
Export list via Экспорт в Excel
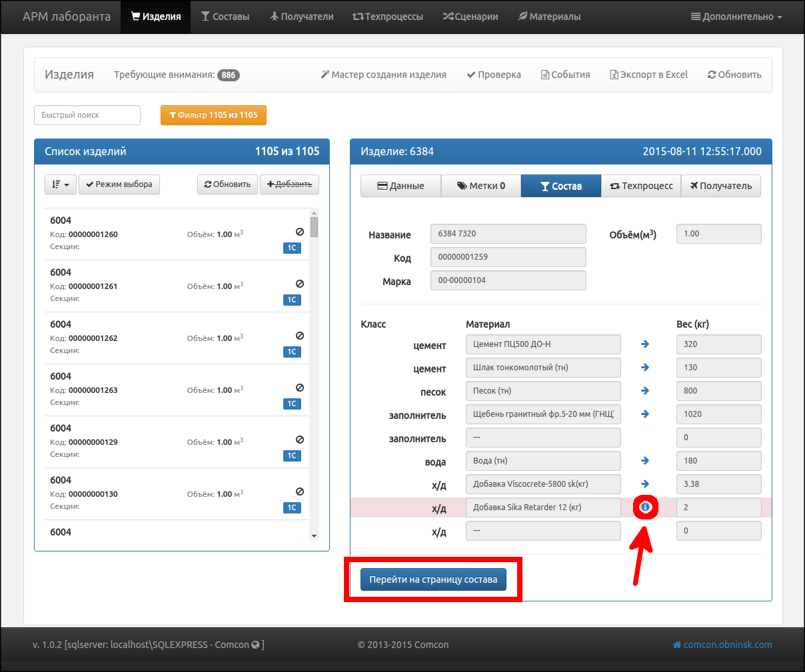click(x=648, y=75)
